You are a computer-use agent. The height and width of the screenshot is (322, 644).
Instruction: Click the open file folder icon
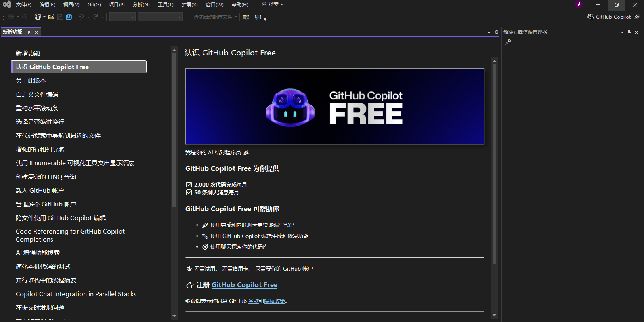pyautogui.click(x=51, y=17)
